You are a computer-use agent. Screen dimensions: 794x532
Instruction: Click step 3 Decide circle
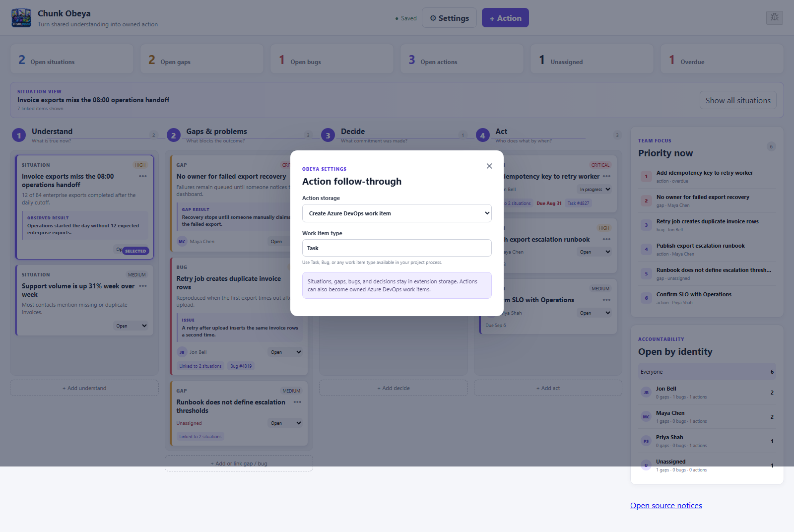(x=328, y=135)
